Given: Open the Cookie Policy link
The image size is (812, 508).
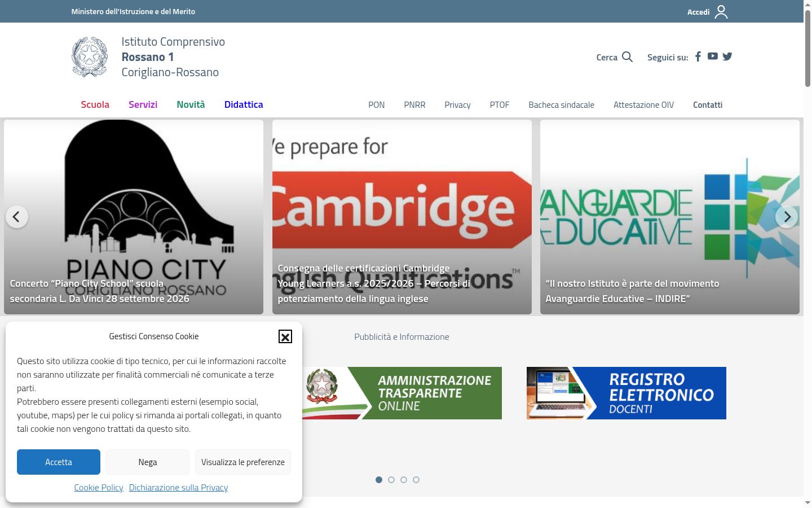Looking at the screenshot, I should (99, 488).
